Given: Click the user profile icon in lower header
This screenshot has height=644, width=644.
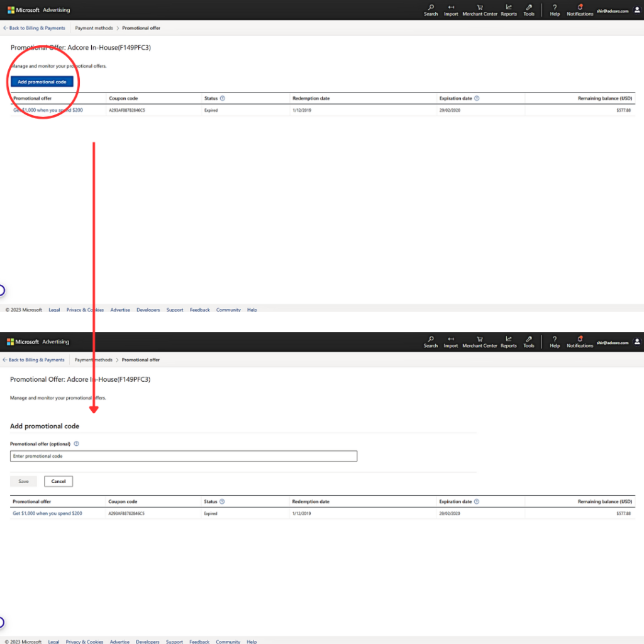Looking at the screenshot, I should click(637, 341).
